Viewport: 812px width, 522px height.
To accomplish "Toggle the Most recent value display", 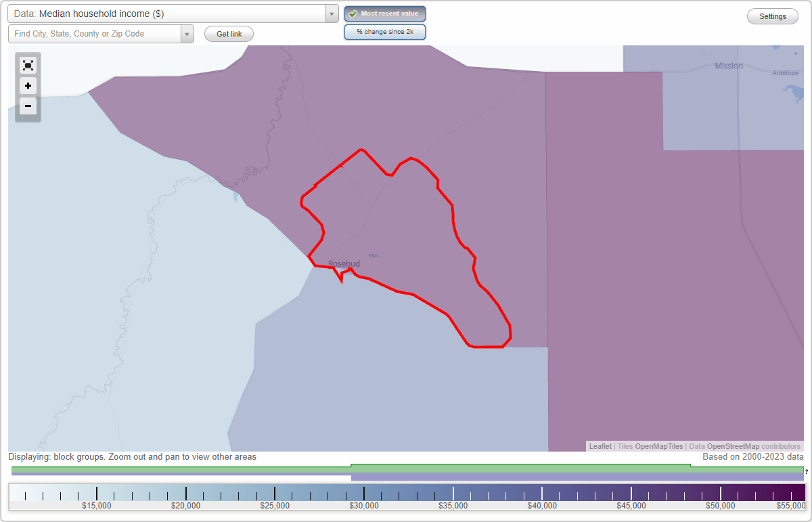I will 385,14.
